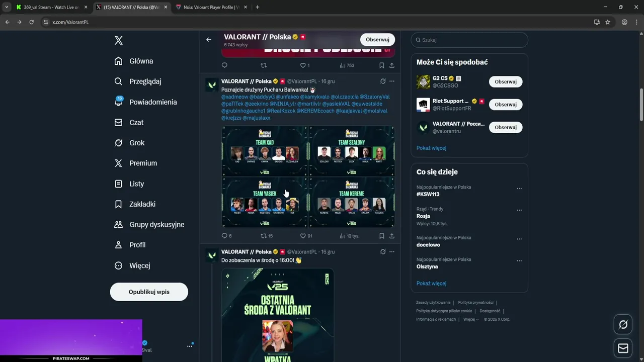This screenshot has width=644, height=362.
Task: Click Grok icon on 'Do zobaczenia' post
Action: 383,252
